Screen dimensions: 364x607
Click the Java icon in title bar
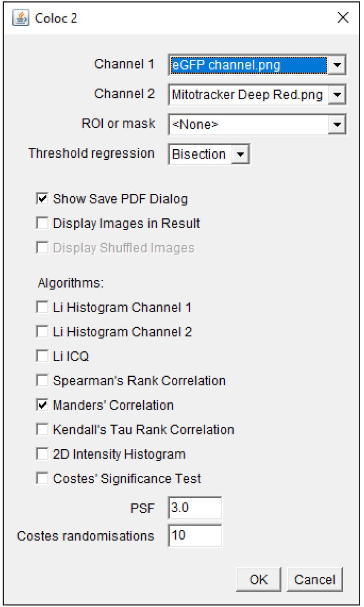pos(20,18)
